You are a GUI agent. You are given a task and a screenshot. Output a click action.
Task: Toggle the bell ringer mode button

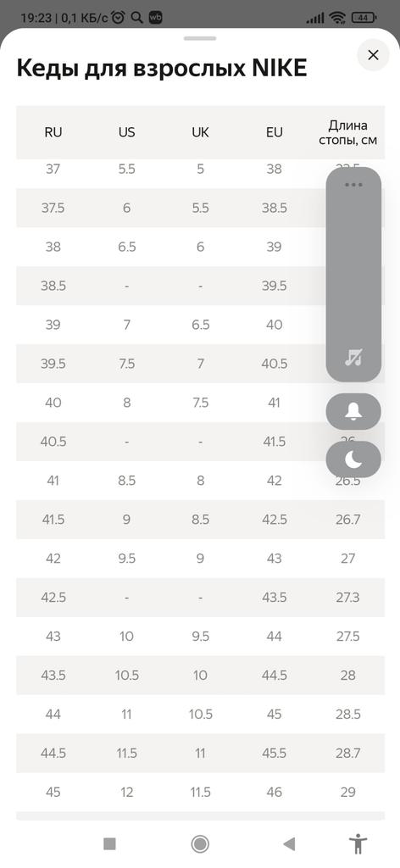(x=353, y=412)
